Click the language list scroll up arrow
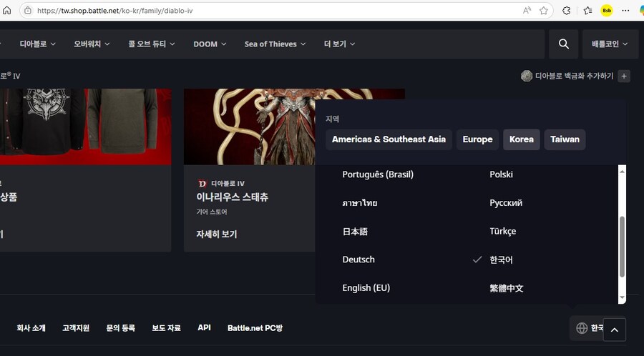 (622, 171)
